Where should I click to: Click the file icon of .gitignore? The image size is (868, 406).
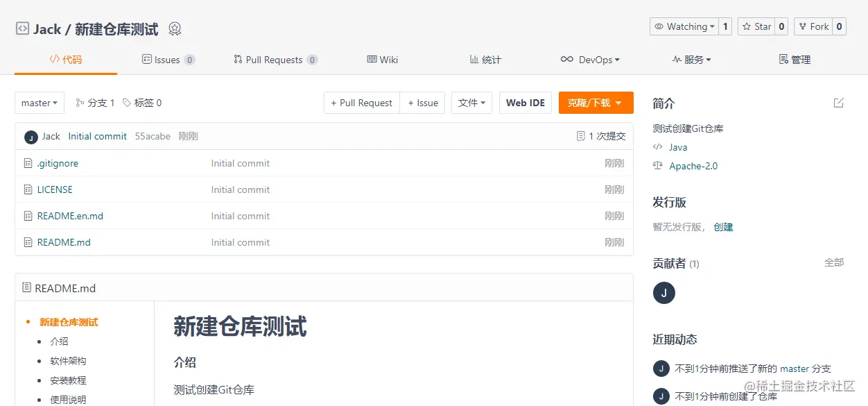(28, 164)
